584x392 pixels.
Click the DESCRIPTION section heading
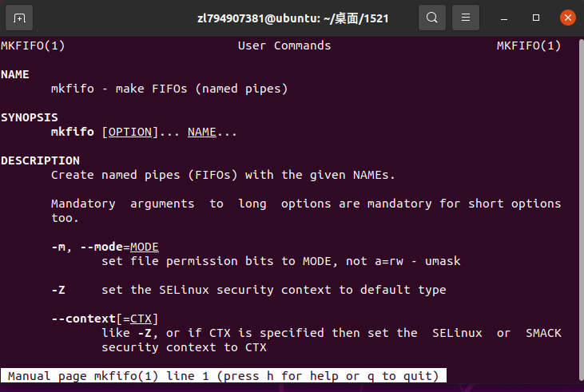pyautogui.click(x=40, y=160)
